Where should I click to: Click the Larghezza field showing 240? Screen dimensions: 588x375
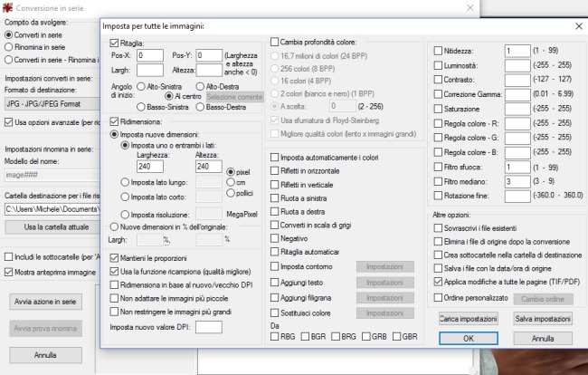pyautogui.click(x=152, y=167)
